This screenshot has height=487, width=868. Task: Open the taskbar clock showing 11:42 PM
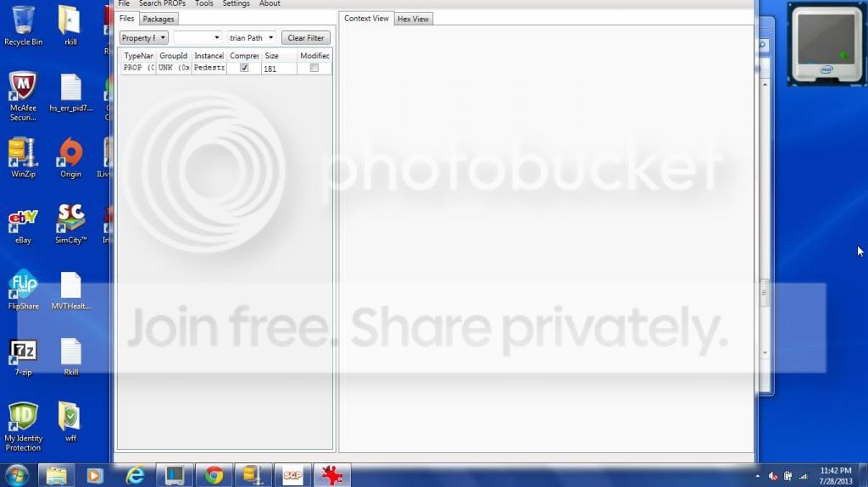click(x=835, y=476)
